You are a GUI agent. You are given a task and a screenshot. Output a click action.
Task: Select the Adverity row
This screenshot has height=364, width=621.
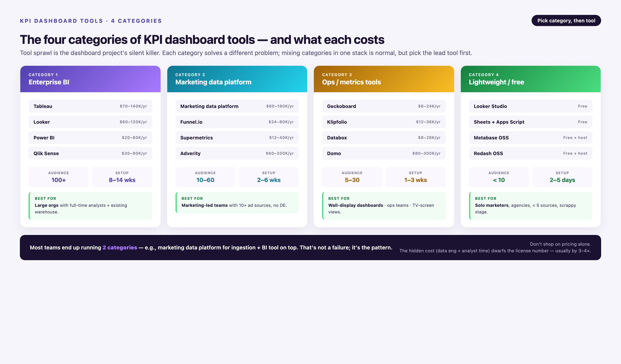point(237,153)
